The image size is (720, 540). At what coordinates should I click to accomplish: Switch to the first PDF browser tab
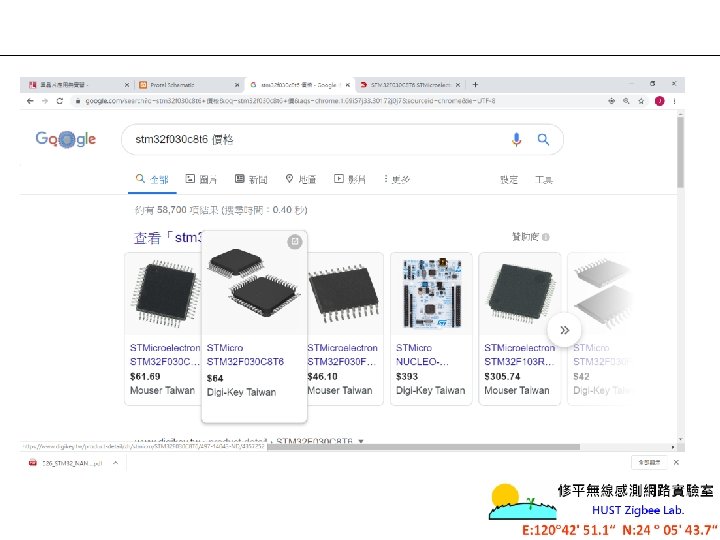pyautogui.click(x=76, y=85)
